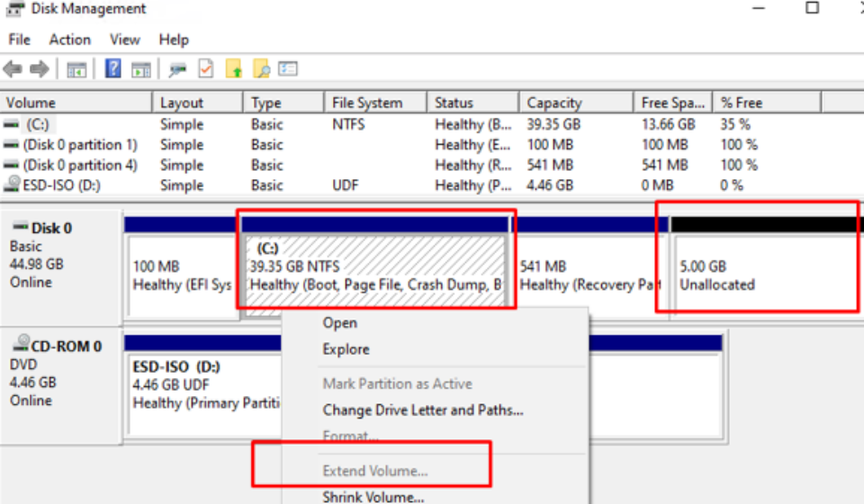The height and width of the screenshot is (504, 864).
Task: Click the CD-ROM 0 DVD label panel
Action: (x=60, y=385)
